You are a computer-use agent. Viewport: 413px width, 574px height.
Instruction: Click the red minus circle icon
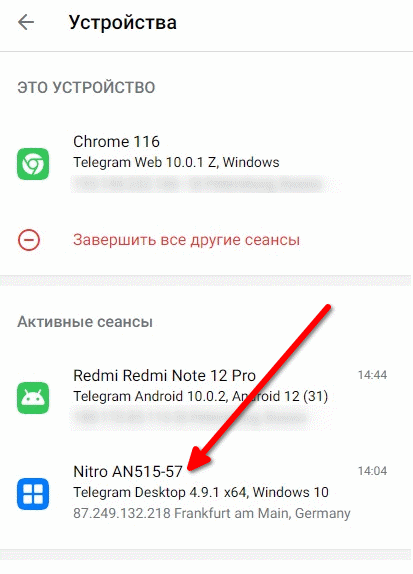point(29,240)
